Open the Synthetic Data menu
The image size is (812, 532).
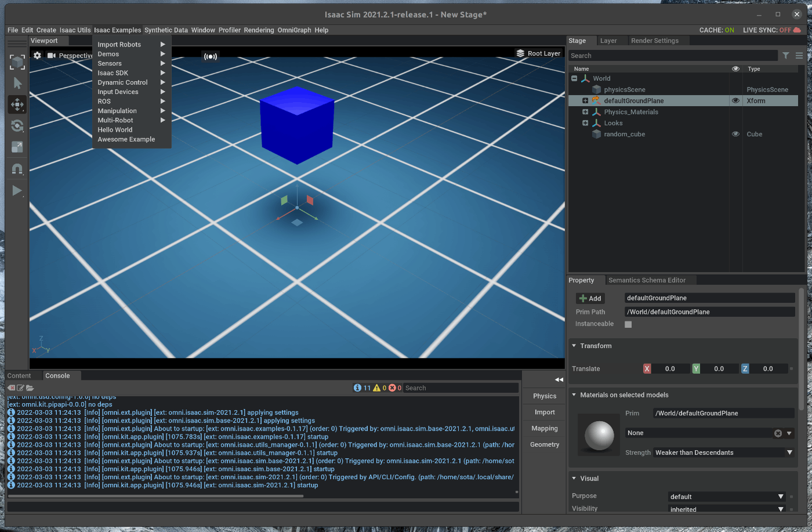click(x=166, y=30)
